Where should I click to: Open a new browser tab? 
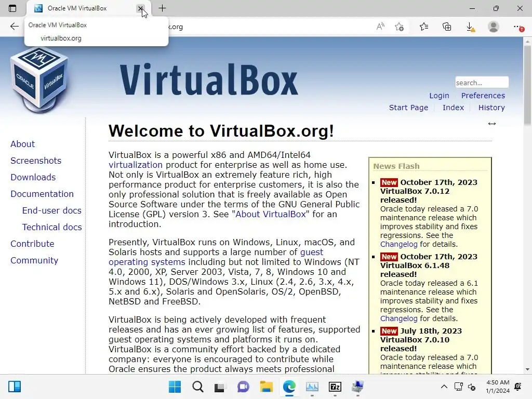[x=162, y=8]
